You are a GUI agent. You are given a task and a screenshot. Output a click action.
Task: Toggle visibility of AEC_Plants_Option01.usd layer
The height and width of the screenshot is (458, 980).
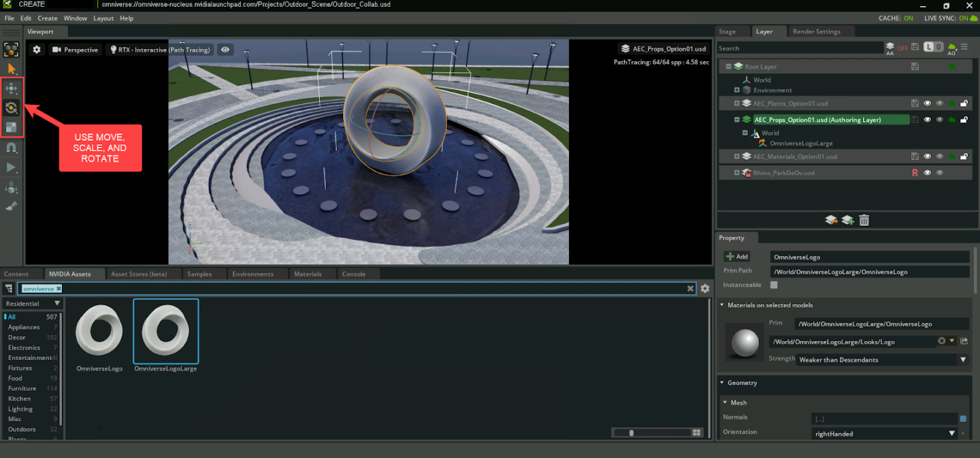click(x=927, y=103)
